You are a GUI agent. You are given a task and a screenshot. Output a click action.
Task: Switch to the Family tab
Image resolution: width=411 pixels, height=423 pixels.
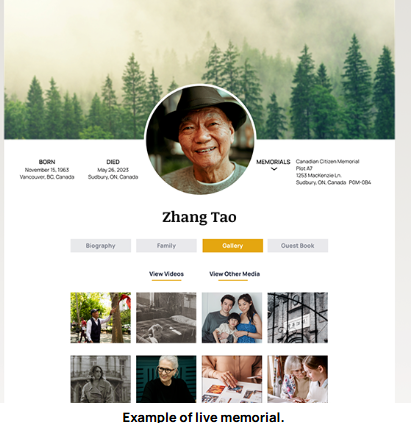pyautogui.click(x=166, y=246)
